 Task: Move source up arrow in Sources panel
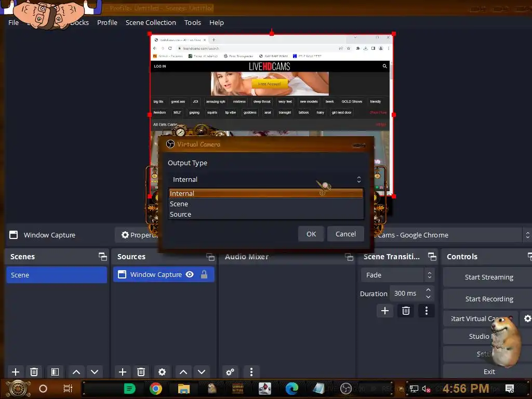click(x=183, y=372)
